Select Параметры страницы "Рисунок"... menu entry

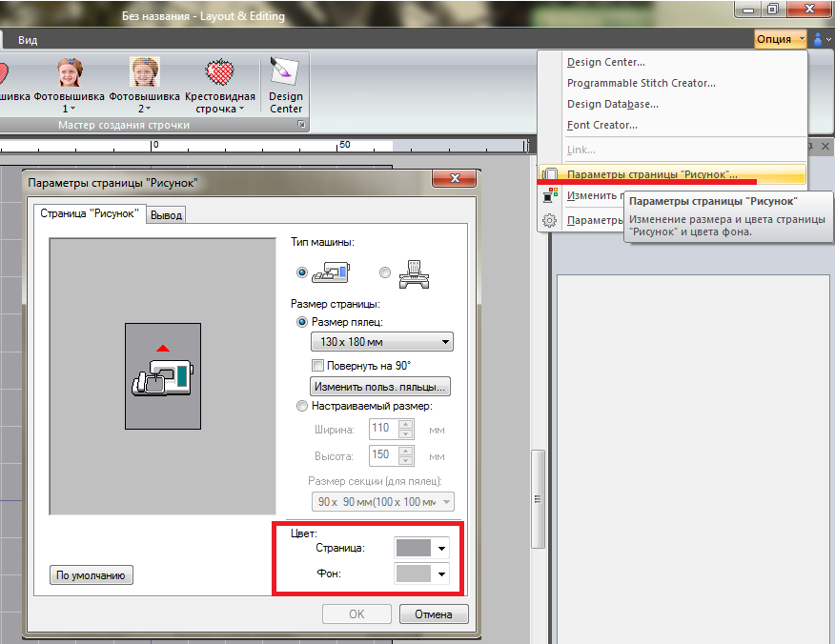[x=671, y=174]
